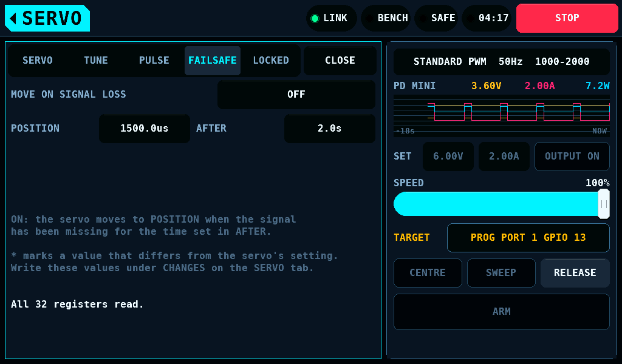
Task: Toggle Move on Signal Loss OFF switch
Action: pyautogui.click(x=296, y=95)
